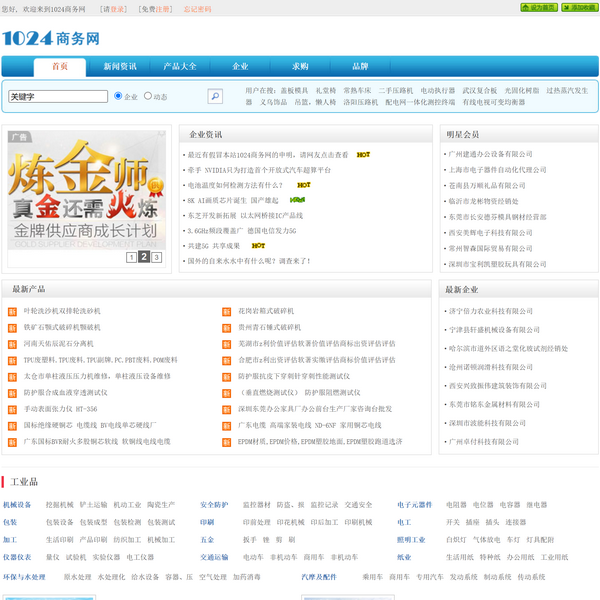Switch to banner slide 1
600x600 pixels.
tap(131, 257)
